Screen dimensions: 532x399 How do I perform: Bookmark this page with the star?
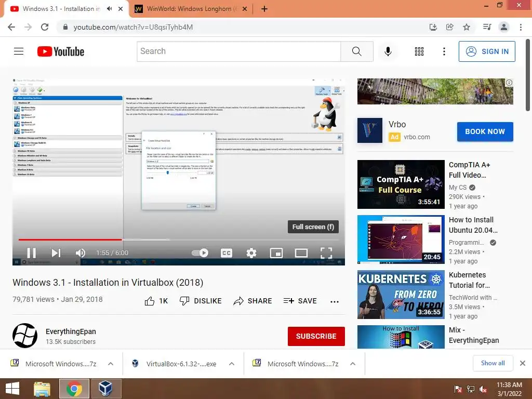pyautogui.click(x=467, y=27)
